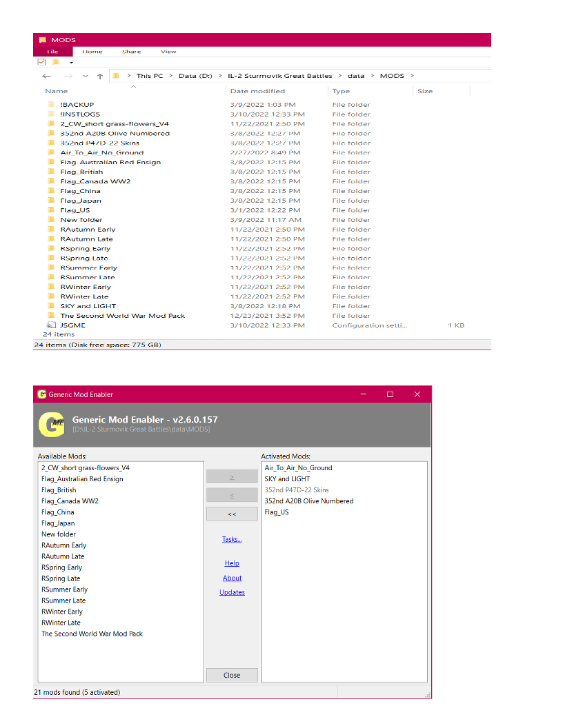Click the yellow JSGME logo in header

point(52,425)
